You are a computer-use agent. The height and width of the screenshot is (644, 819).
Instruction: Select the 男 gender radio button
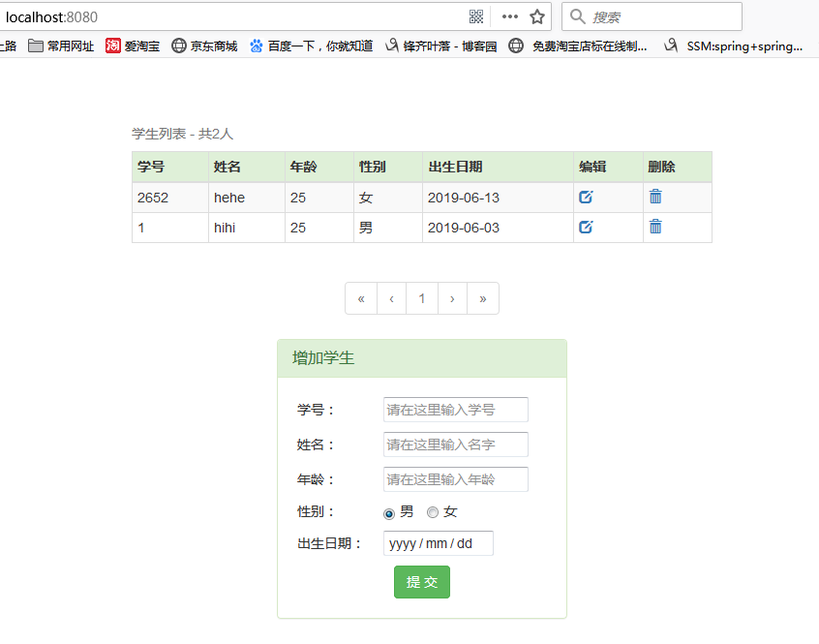click(389, 513)
